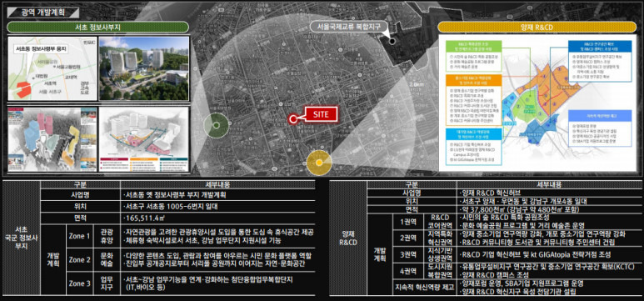Image resolution: width=644 pixels, height=301 pixels.
Task: Click the red SITE circle marker
Action: point(292,119)
